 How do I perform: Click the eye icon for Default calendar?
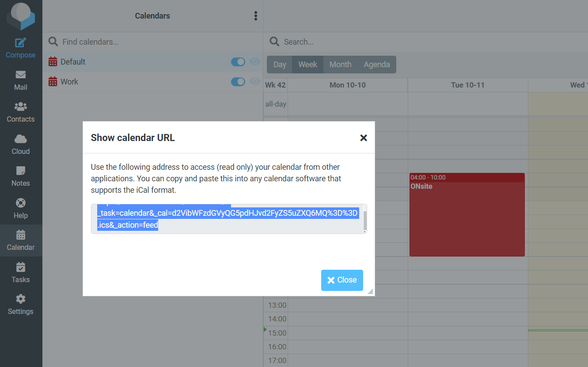pos(254,62)
